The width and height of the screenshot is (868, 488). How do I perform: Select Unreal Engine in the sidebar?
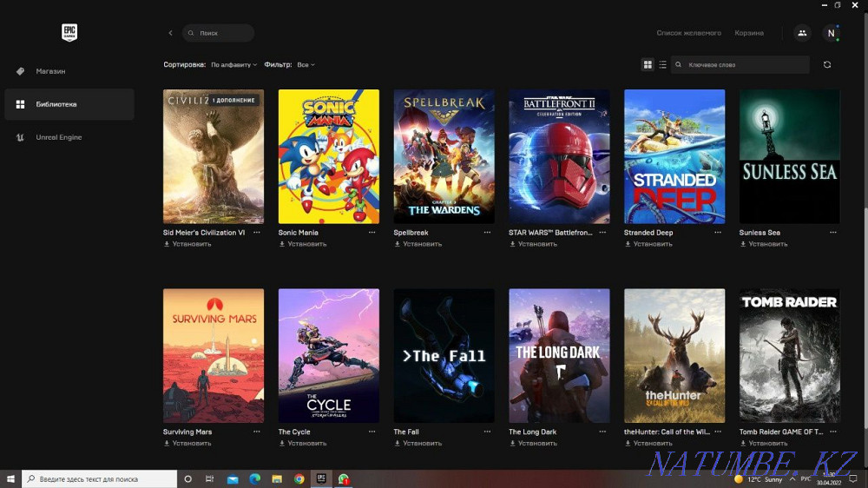coord(58,137)
